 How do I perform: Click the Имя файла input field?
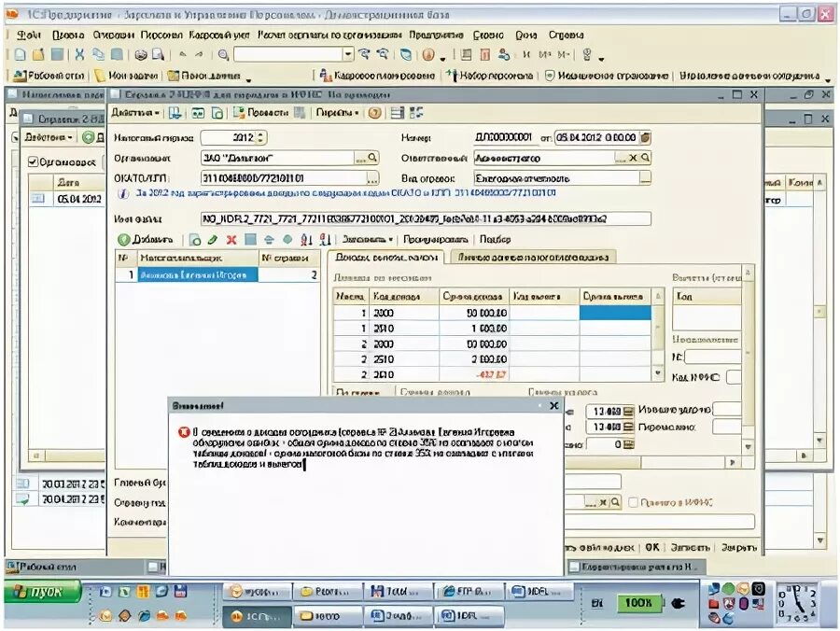click(x=426, y=218)
